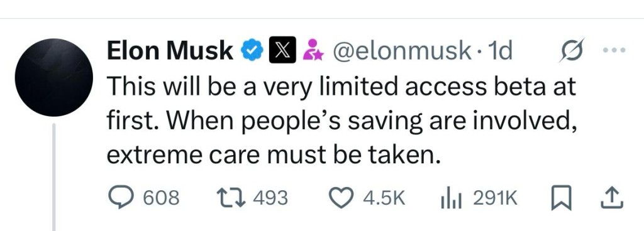Click the pink person-with-star icon

tap(313, 50)
